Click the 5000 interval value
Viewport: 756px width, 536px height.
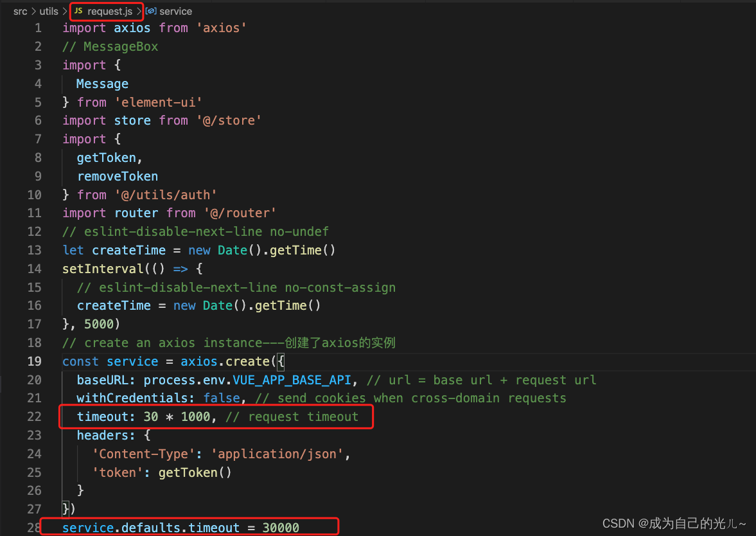(98, 324)
